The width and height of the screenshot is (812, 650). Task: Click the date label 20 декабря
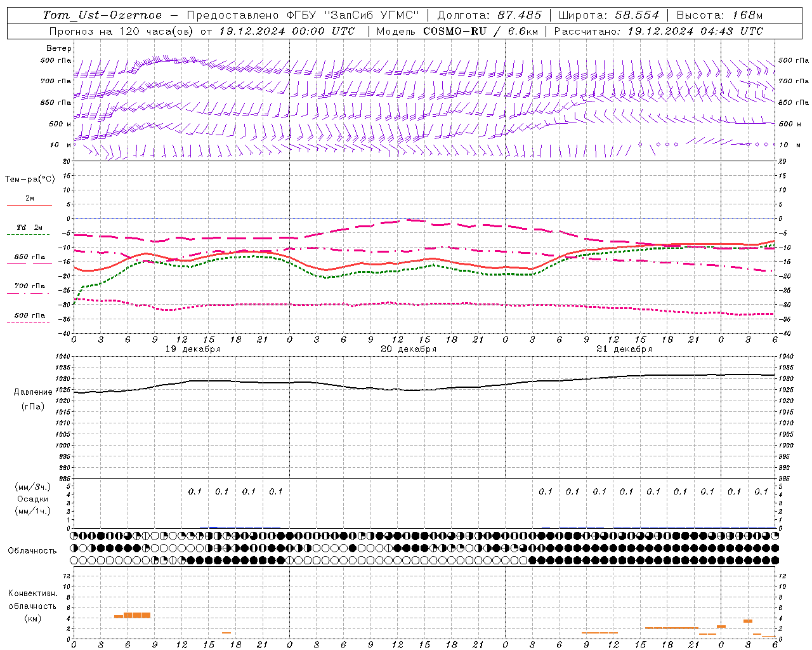point(409,349)
